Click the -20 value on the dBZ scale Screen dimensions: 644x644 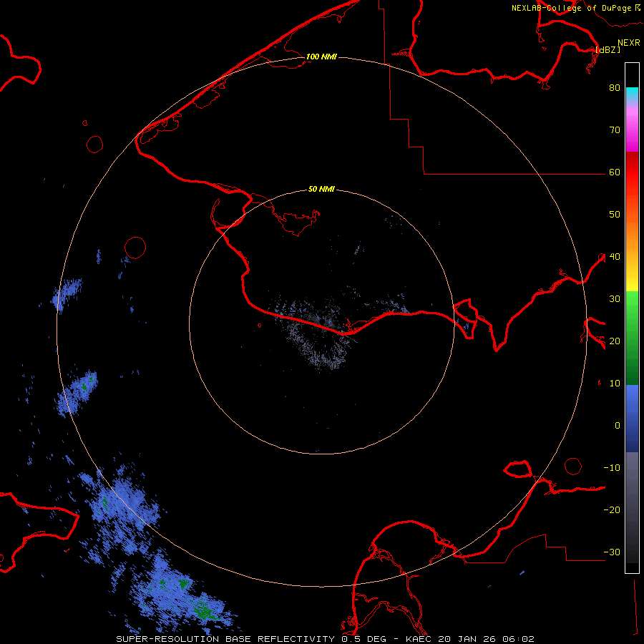612,510
